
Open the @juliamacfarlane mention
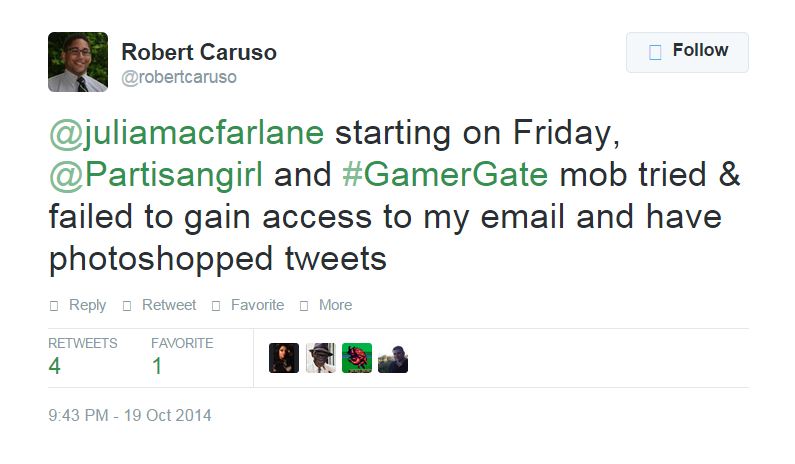(187, 133)
